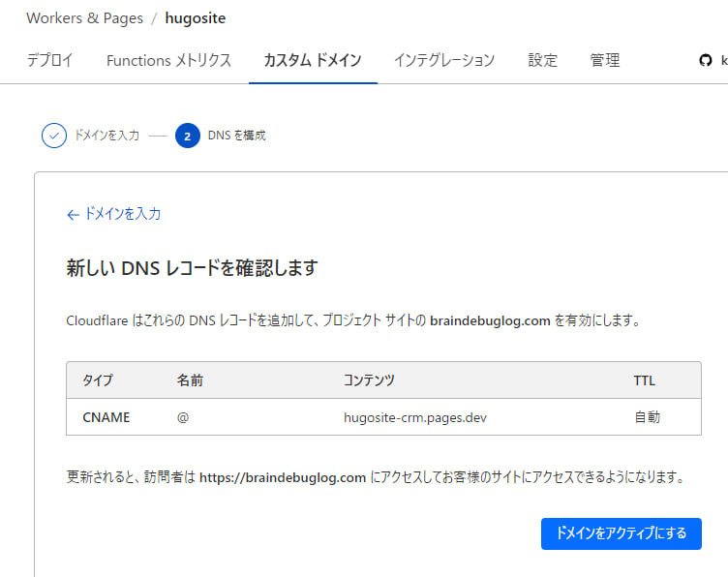This screenshot has height=577, width=728.
Task: Go to the インテグレーション tab
Action: (444, 60)
